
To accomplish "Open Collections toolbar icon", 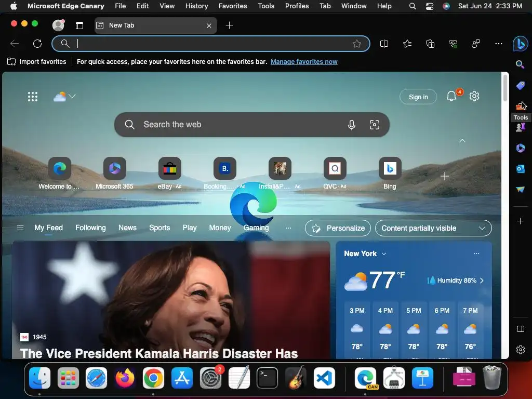I will tap(430, 44).
